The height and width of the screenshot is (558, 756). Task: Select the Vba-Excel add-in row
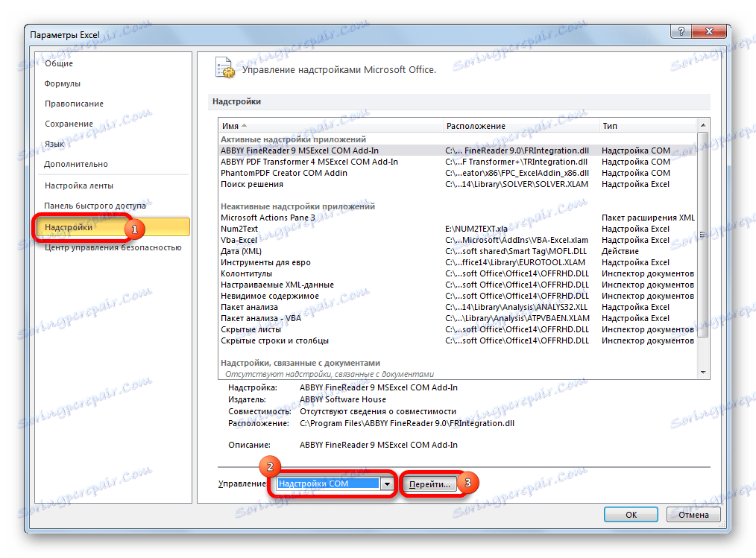[x=458, y=240]
